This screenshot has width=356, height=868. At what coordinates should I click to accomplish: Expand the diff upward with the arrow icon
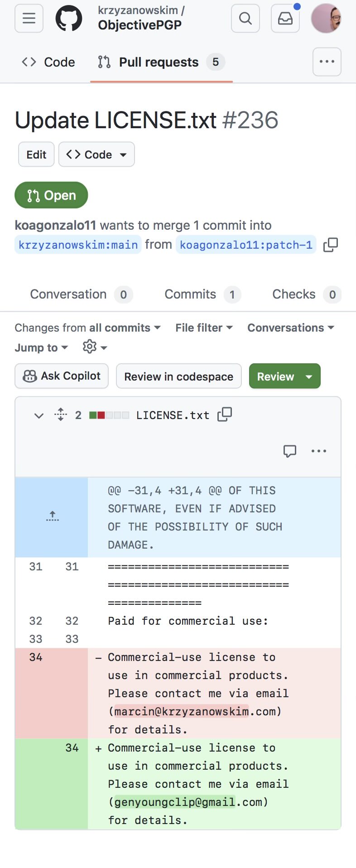[x=52, y=517]
